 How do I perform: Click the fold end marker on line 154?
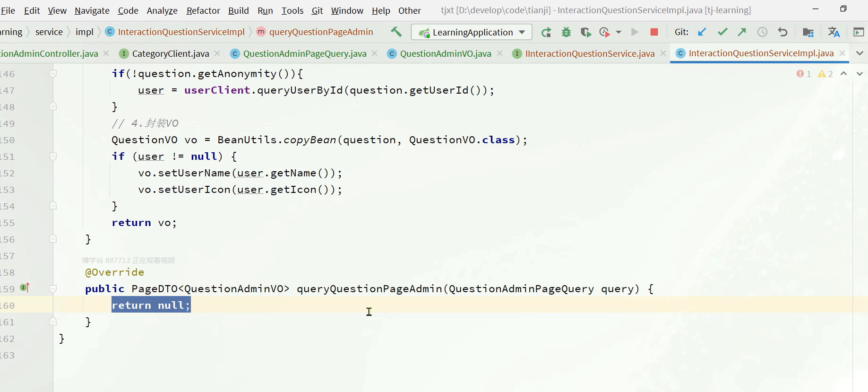53,206
